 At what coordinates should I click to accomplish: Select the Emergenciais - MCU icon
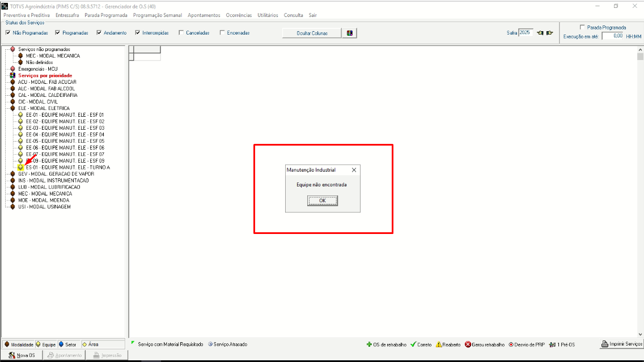(x=12, y=69)
